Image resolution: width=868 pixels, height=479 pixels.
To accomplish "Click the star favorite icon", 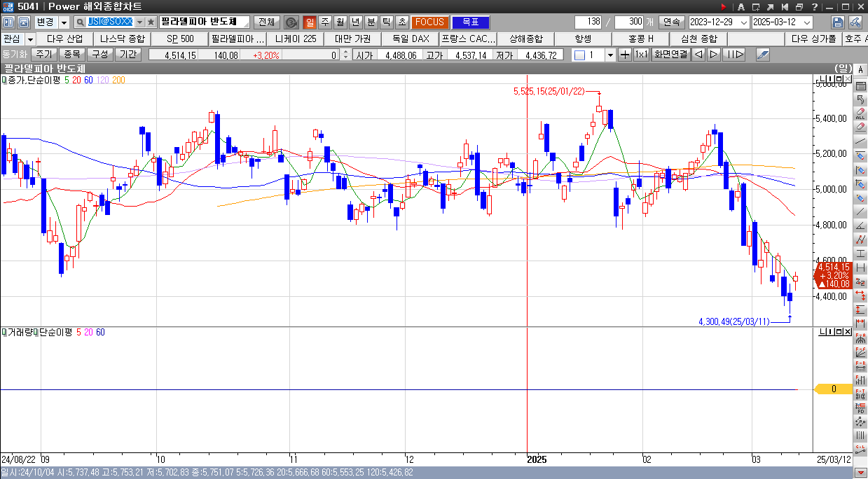I will [151, 22].
